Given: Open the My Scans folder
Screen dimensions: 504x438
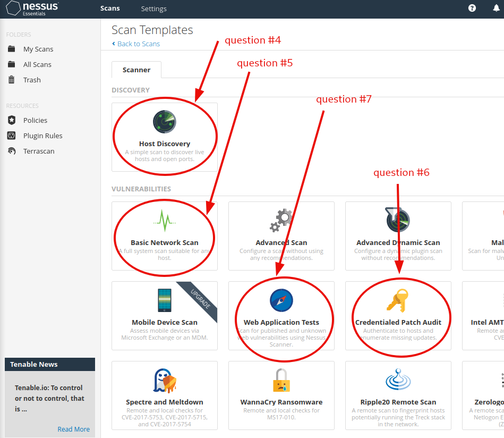Looking at the screenshot, I should coord(38,49).
